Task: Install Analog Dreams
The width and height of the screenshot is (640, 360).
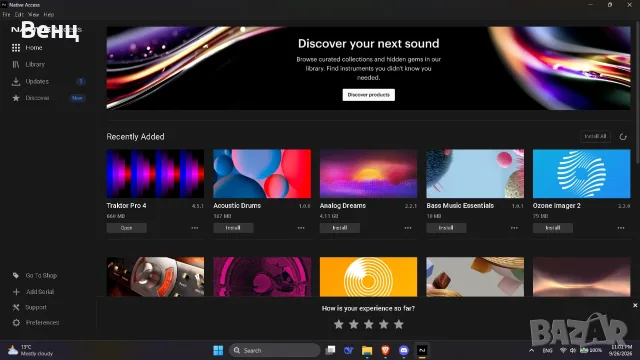Action: [340, 228]
